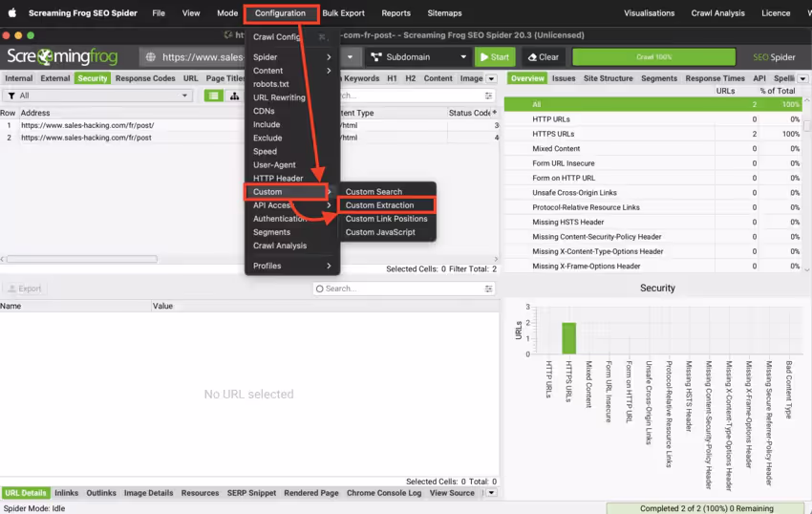
Task: Expand more right-panel tabs dropdown
Action: (802, 78)
